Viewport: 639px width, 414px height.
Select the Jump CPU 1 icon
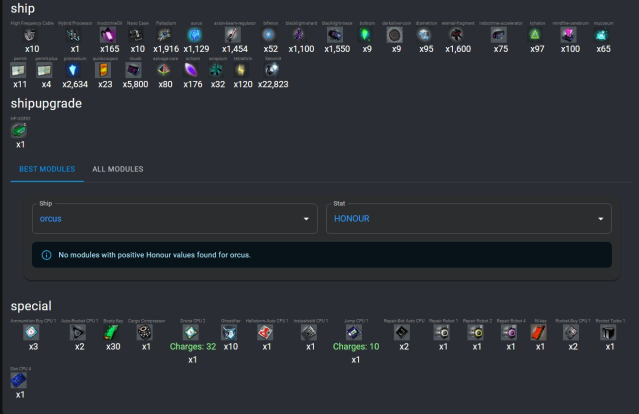[353, 333]
